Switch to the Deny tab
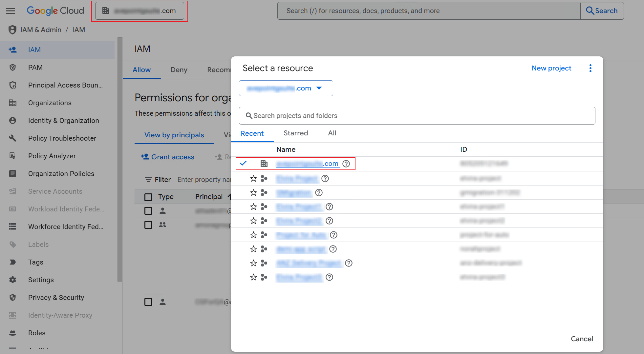The image size is (644, 354). (179, 70)
